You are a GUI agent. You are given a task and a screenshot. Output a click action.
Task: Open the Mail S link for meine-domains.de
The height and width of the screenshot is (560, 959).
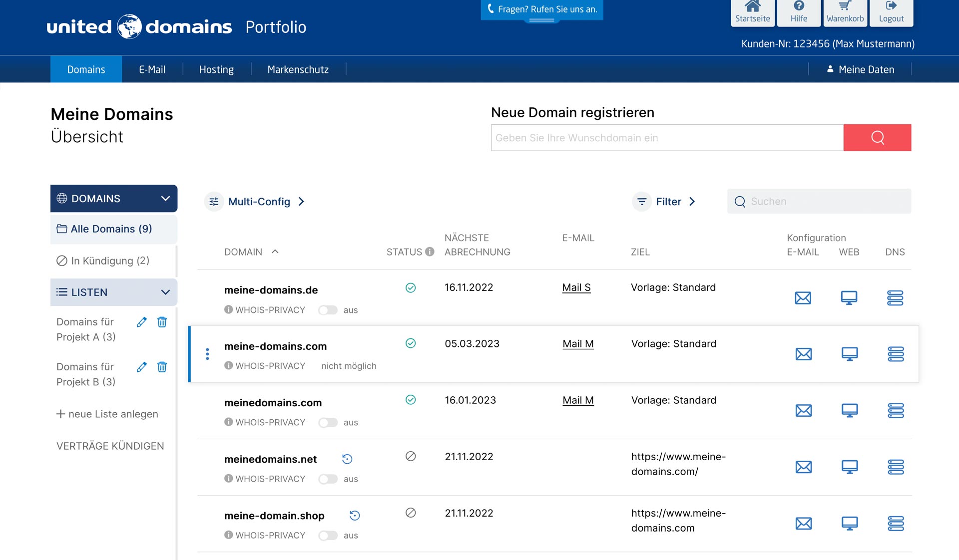(576, 287)
